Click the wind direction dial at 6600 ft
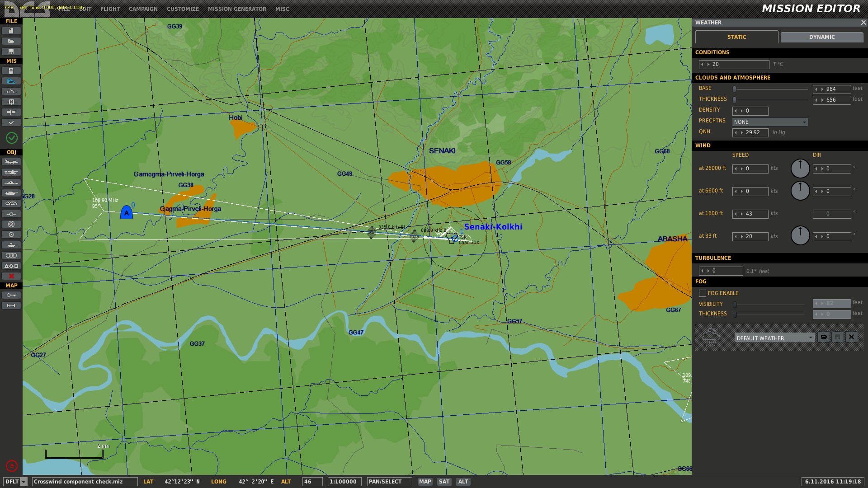The width and height of the screenshot is (868, 488). [x=800, y=191]
